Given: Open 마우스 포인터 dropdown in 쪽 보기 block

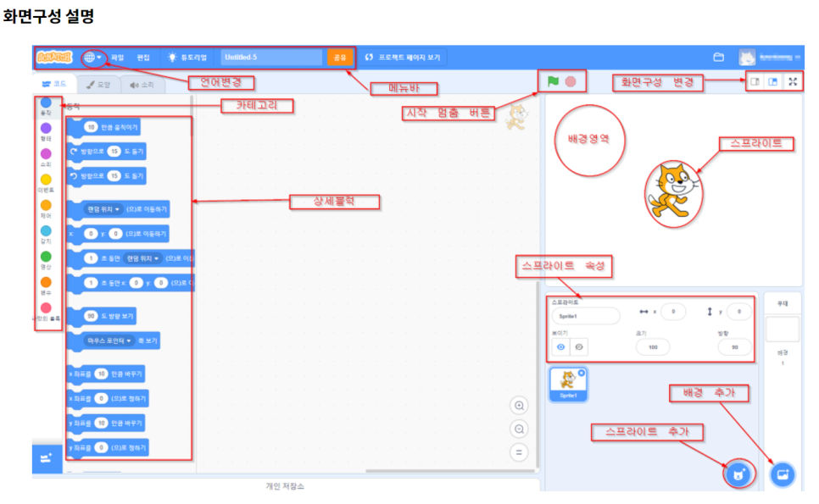Looking at the screenshot, I should [x=109, y=341].
